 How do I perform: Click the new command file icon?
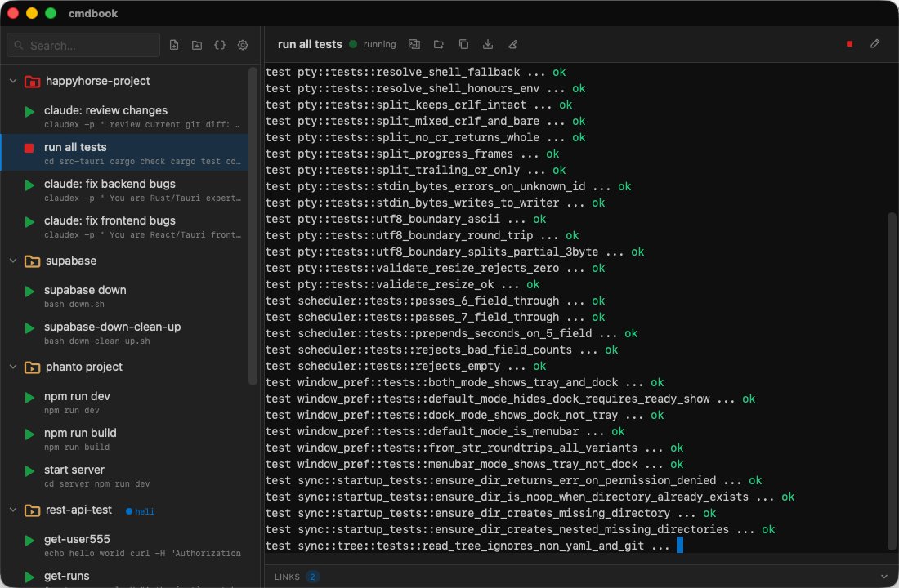174,45
